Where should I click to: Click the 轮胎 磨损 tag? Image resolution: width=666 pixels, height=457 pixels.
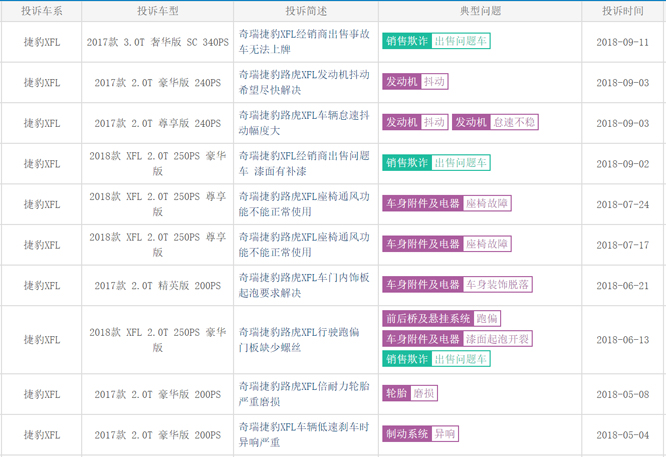point(410,393)
